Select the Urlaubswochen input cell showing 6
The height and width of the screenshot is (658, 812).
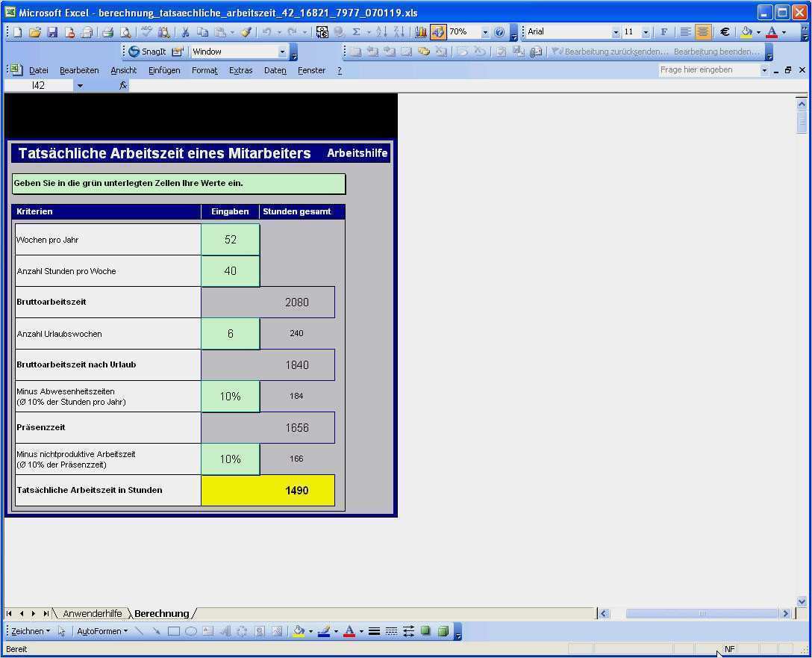point(231,334)
